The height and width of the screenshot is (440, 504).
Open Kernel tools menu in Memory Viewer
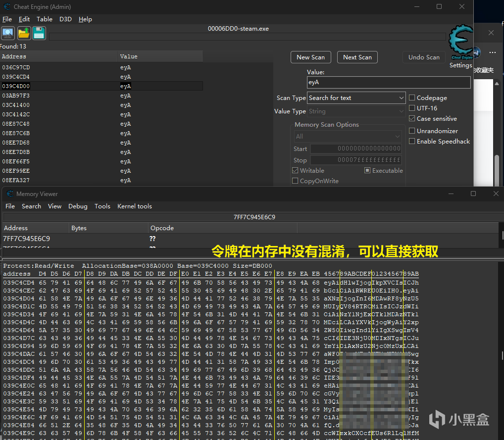134,206
